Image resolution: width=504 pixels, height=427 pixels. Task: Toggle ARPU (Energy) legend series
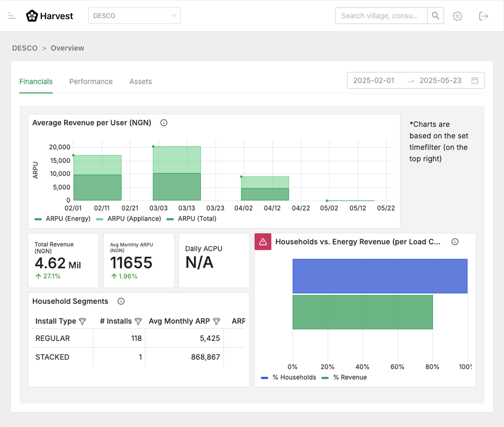[x=62, y=219]
